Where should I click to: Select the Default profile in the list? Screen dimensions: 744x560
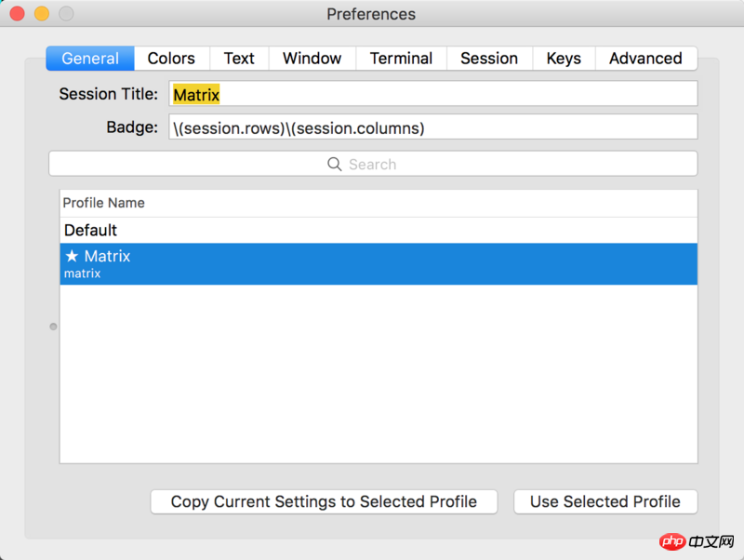(x=379, y=230)
